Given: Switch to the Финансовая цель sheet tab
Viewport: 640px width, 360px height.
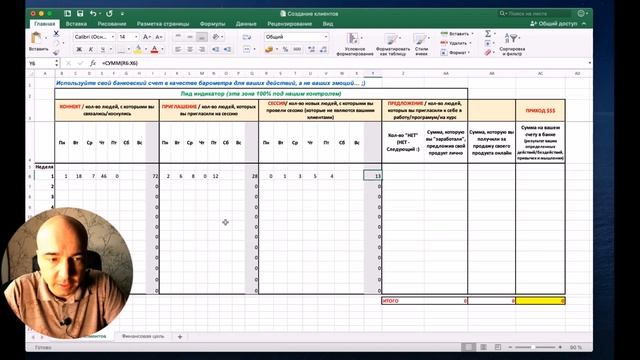Looking at the screenshot, I should tap(143, 336).
